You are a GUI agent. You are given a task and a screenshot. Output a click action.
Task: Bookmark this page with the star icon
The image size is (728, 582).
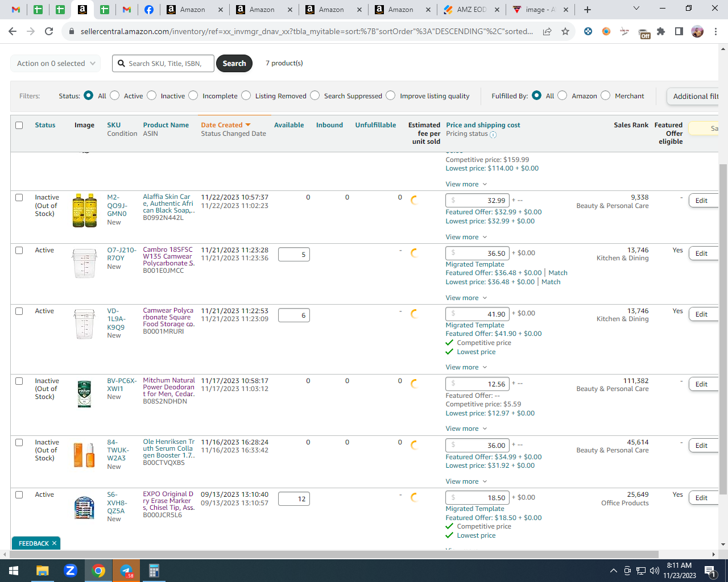coord(565,31)
